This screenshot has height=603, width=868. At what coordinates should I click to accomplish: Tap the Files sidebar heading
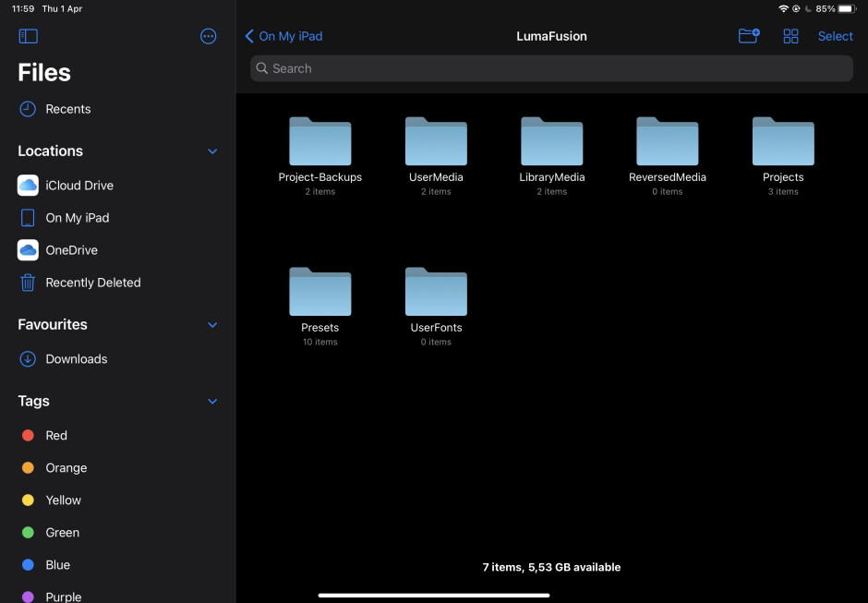tap(44, 73)
